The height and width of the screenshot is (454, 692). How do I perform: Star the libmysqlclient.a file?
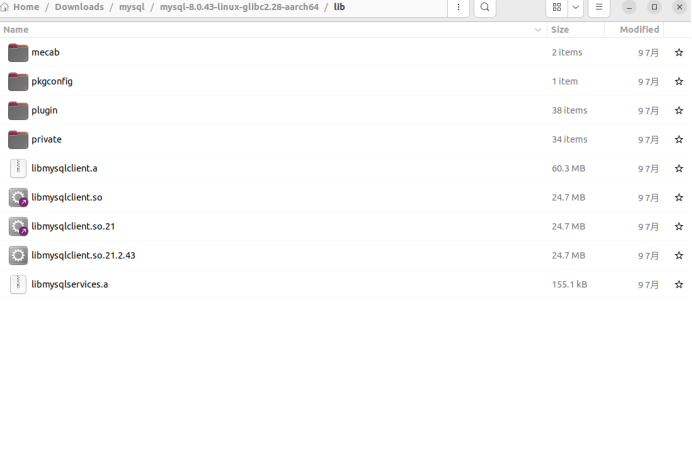pyautogui.click(x=679, y=169)
